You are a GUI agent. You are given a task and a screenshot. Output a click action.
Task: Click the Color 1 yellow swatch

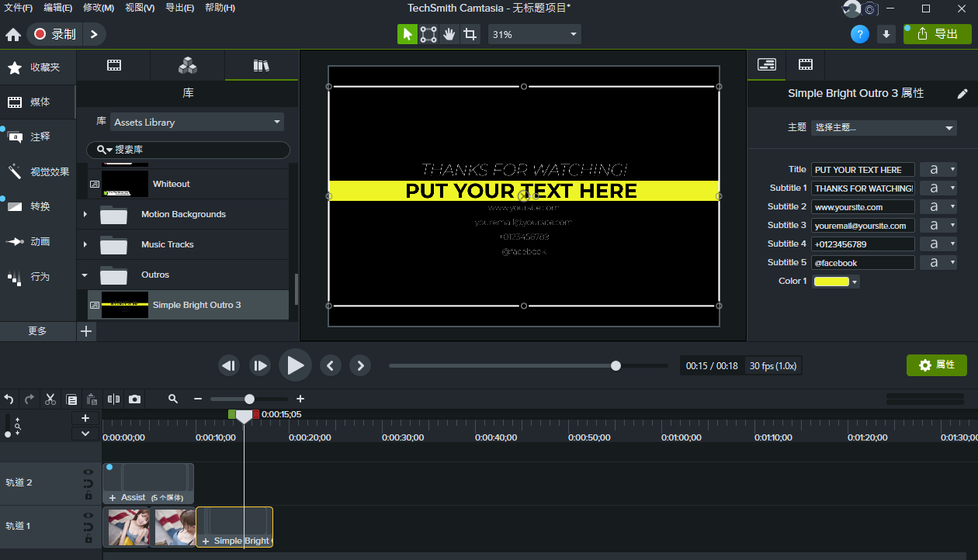[831, 282]
